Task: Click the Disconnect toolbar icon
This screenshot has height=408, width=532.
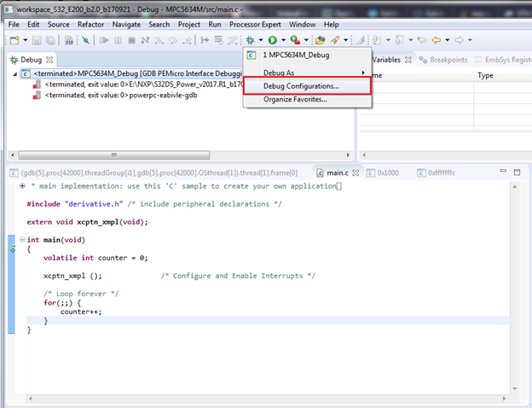Action: click(145, 40)
